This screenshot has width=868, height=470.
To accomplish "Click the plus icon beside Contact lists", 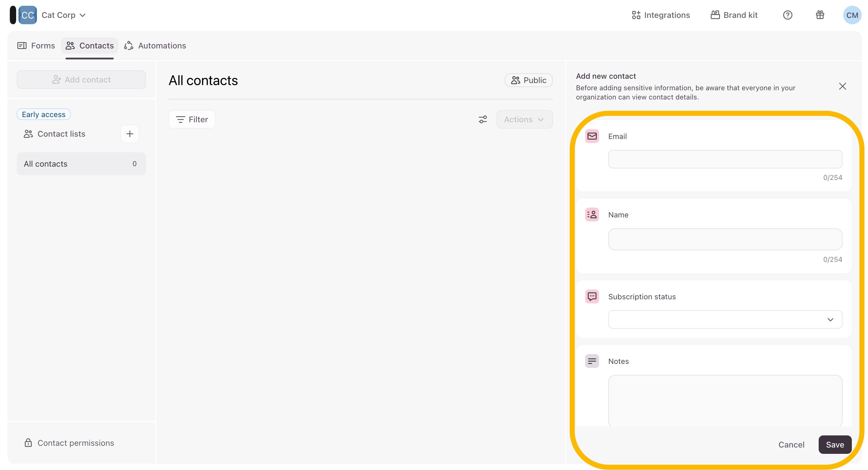I will pyautogui.click(x=130, y=134).
